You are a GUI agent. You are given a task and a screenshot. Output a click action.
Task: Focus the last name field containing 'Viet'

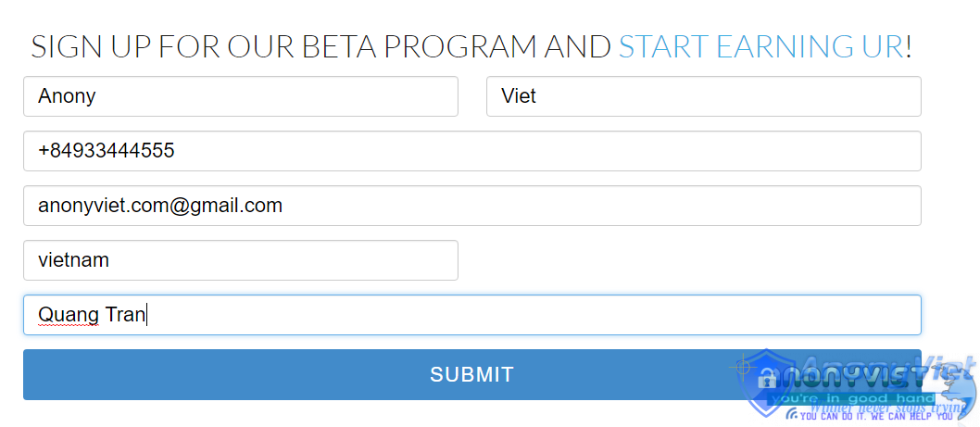click(x=704, y=96)
